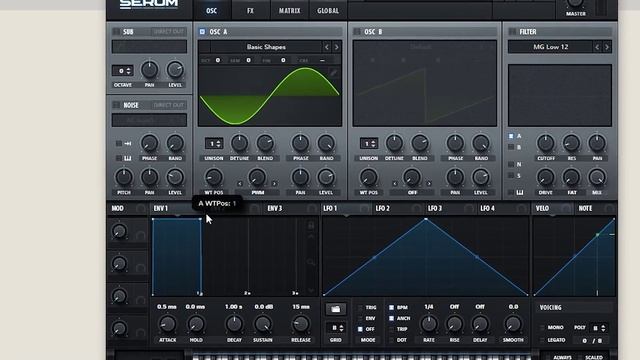Open the Basic Shapes wavetable menu
Screen dimensions: 640x360
pyautogui.click(x=266, y=47)
